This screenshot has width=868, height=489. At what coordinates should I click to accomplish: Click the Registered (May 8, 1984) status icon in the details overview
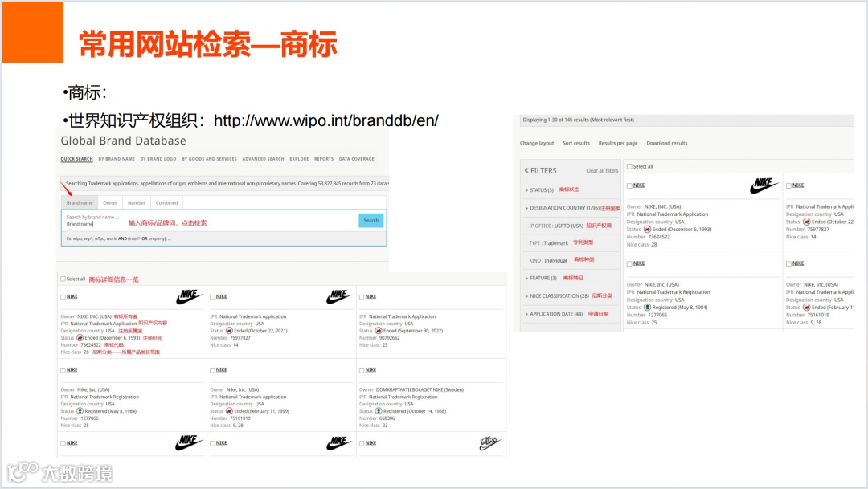coord(80,411)
